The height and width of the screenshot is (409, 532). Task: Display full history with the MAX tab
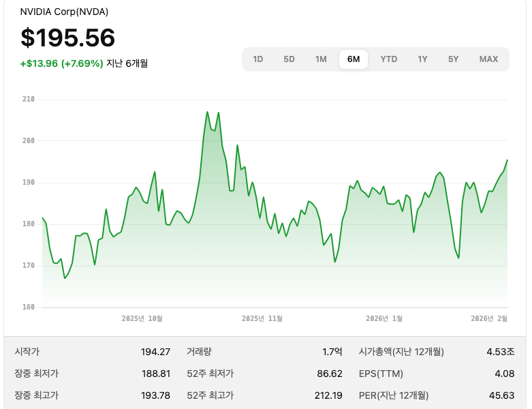click(488, 59)
